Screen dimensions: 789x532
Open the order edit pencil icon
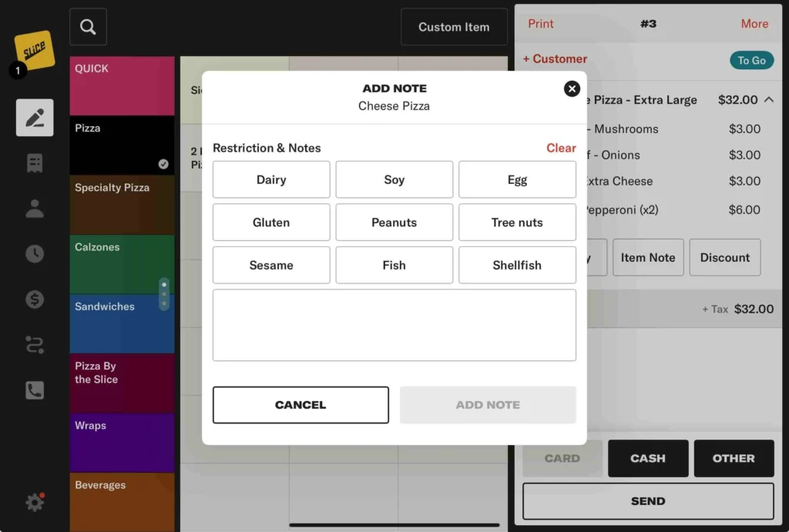[35, 118]
